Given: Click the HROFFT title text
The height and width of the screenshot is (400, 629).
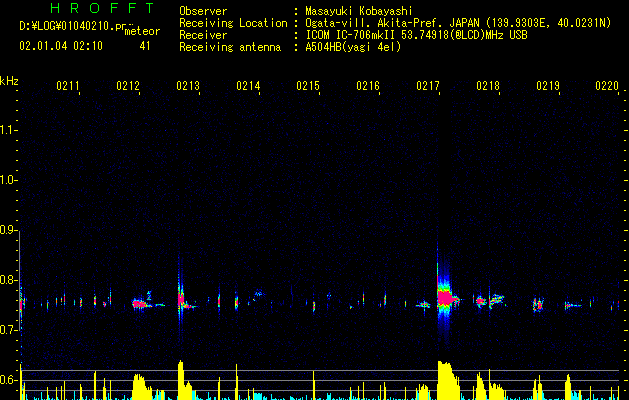Looking at the screenshot, I should coord(102,8).
